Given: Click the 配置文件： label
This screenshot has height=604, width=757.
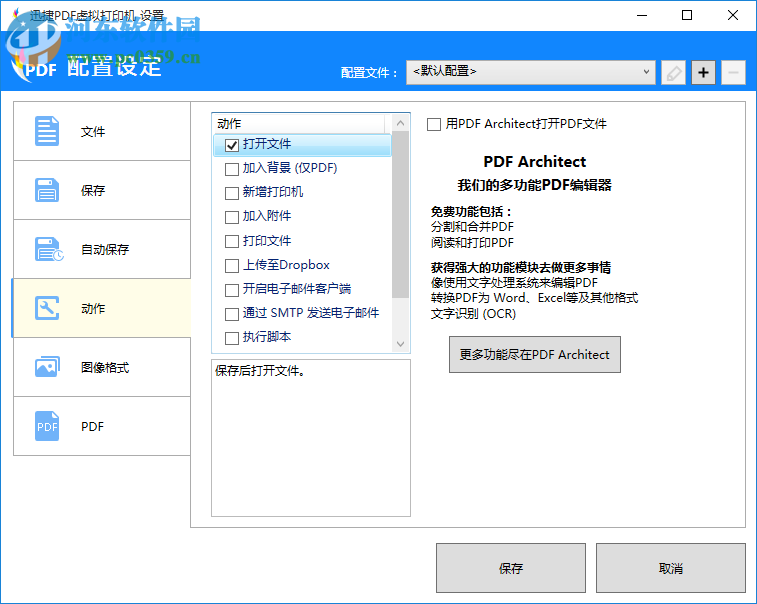Looking at the screenshot, I should [x=369, y=73].
